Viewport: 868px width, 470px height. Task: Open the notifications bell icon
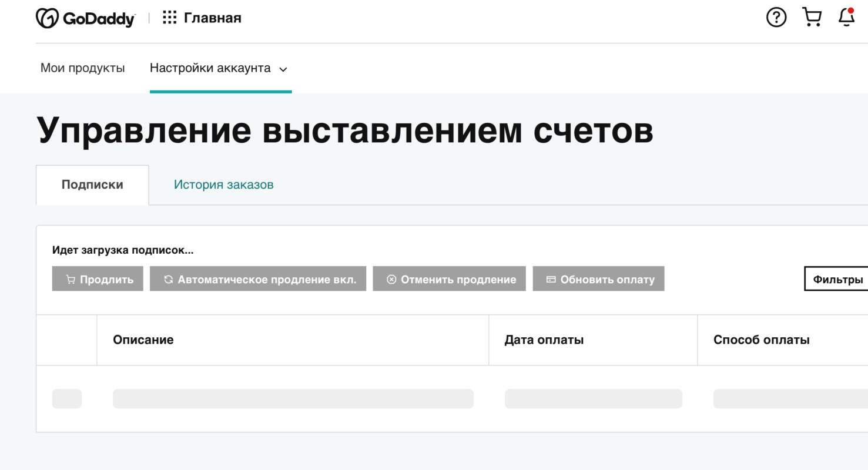847,17
